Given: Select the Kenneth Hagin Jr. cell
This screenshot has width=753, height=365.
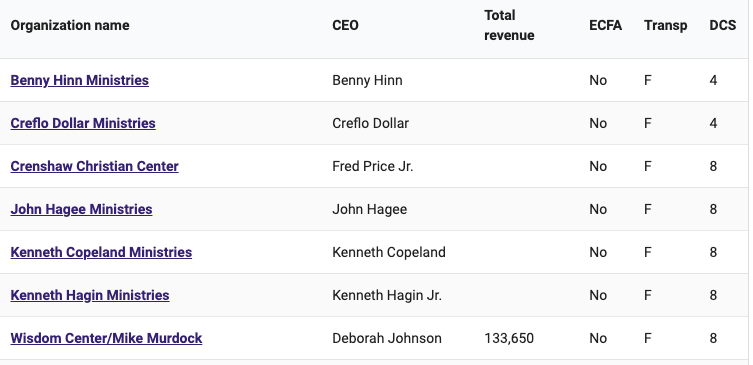Looking at the screenshot, I should 387,295.
